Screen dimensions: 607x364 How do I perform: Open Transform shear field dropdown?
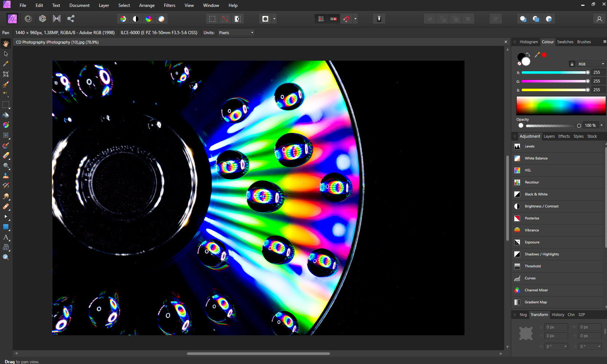tap(599, 347)
